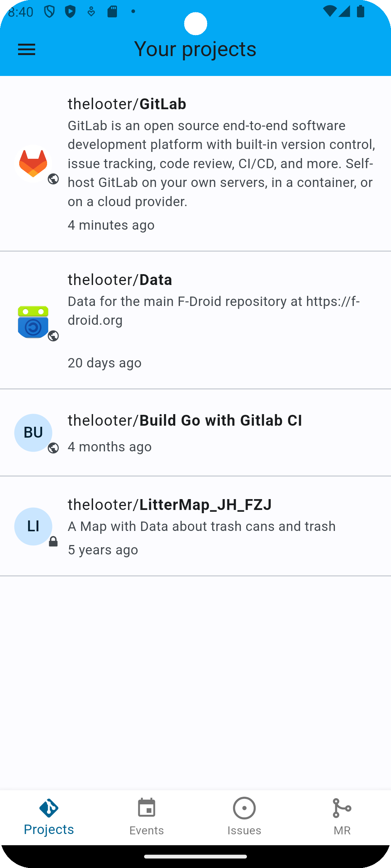Click the globe icon on Data project
The image size is (391, 868).
point(53,336)
